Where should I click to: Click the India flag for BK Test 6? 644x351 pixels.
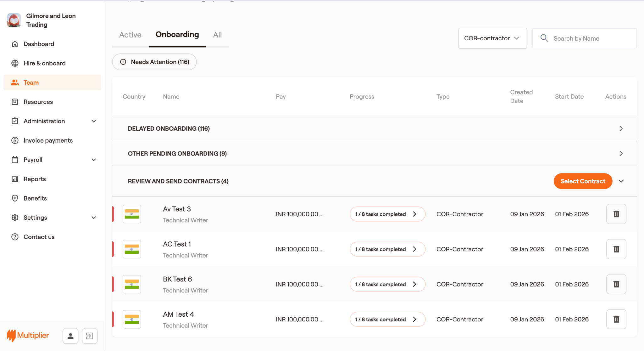[132, 284]
